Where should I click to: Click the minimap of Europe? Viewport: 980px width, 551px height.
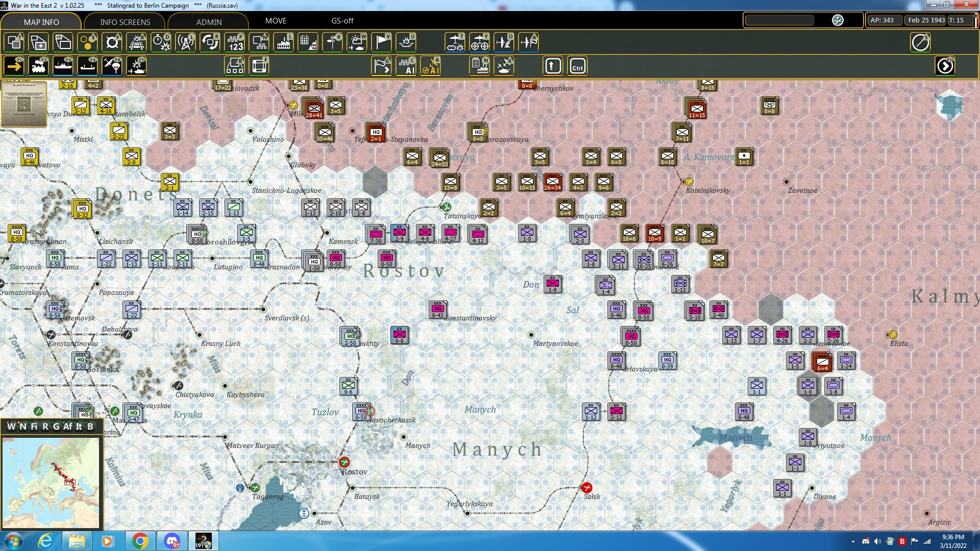click(51, 482)
